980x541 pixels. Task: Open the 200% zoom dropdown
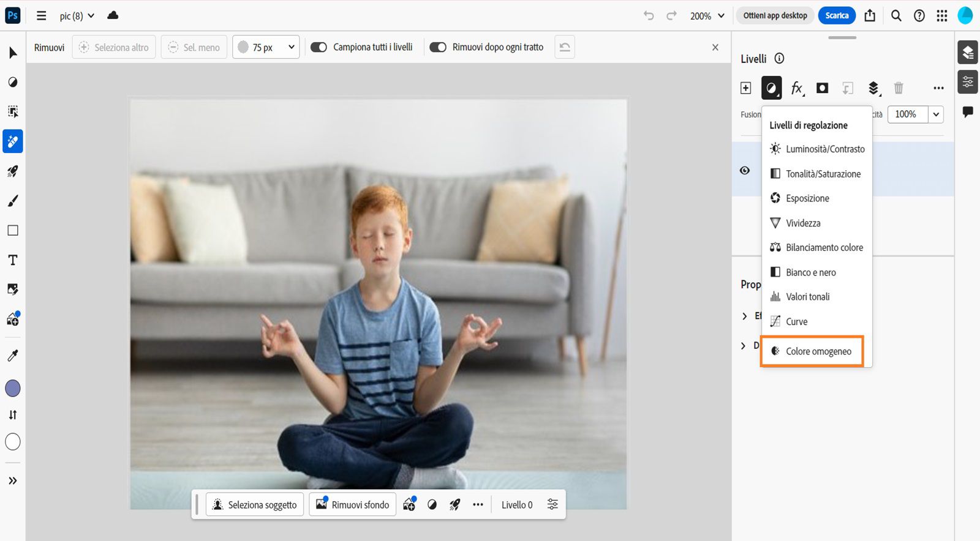pos(707,16)
